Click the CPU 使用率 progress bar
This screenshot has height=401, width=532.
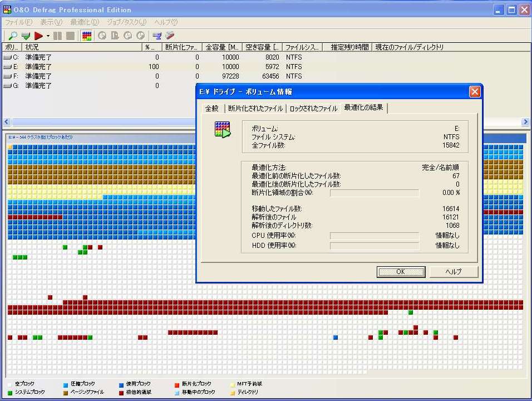pos(375,236)
